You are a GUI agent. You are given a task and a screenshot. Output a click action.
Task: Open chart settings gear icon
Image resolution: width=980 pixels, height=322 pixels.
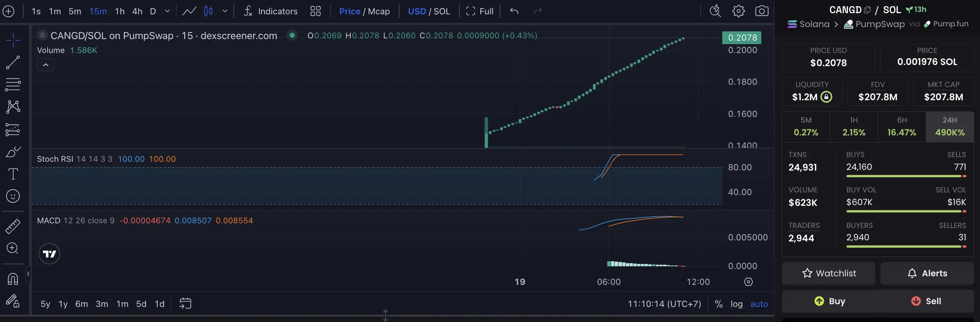click(x=738, y=11)
